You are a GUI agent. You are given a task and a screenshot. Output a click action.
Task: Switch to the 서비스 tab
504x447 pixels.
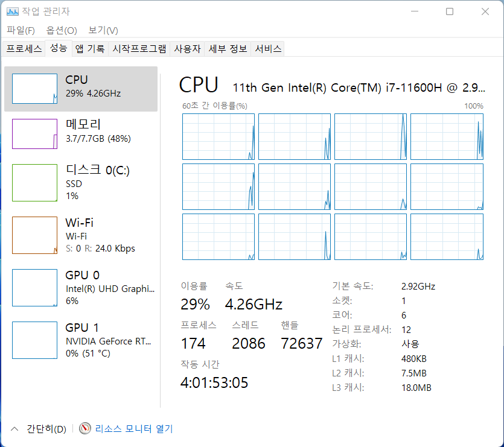[x=268, y=49]
